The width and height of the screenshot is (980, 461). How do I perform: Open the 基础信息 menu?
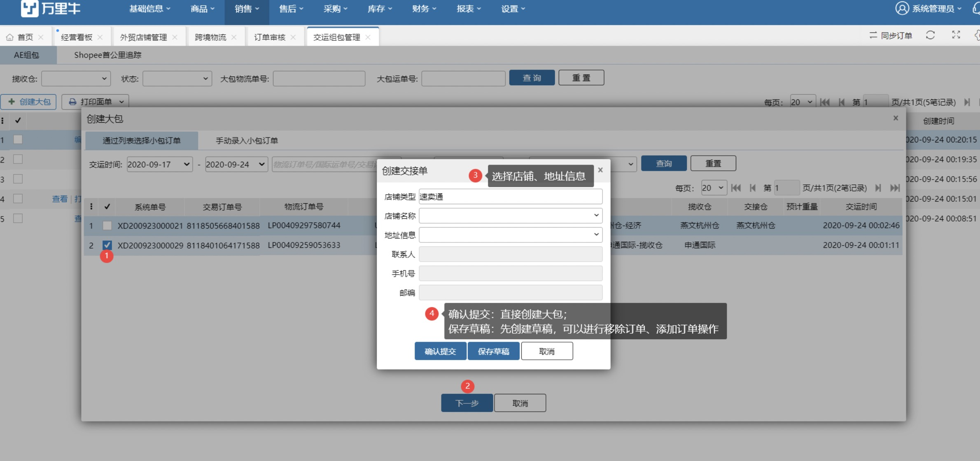coord(149,9)
